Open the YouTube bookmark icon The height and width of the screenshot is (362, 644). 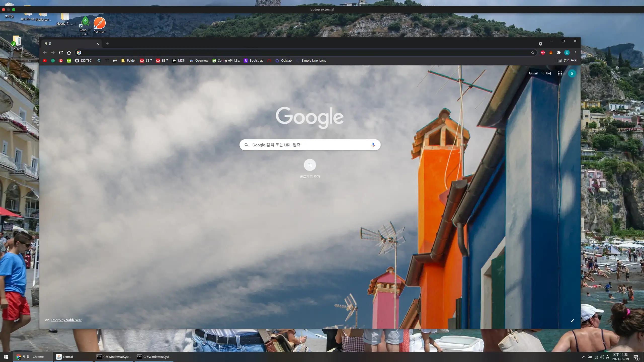click(45, 61)
